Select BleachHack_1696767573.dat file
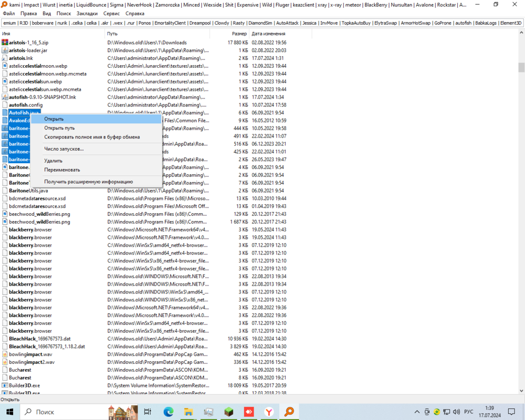Viewport: 525px width, 420px height. tap(40, 339)
